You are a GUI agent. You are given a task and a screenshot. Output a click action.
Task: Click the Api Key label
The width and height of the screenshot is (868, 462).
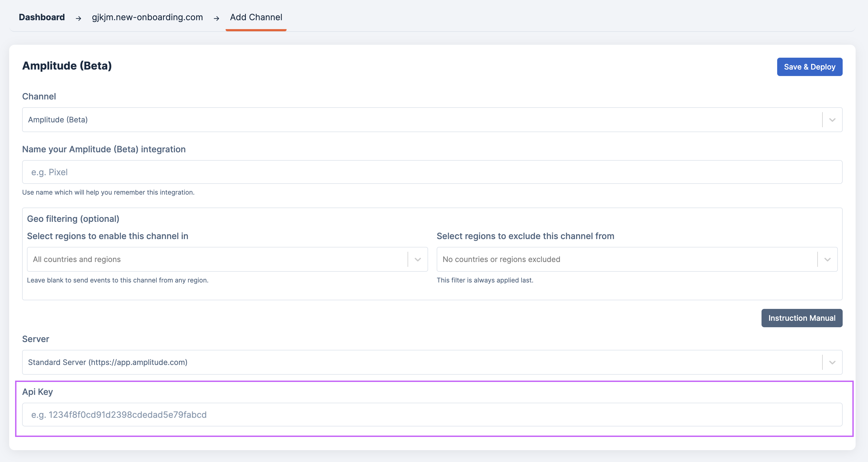click(x=37, y=392)
